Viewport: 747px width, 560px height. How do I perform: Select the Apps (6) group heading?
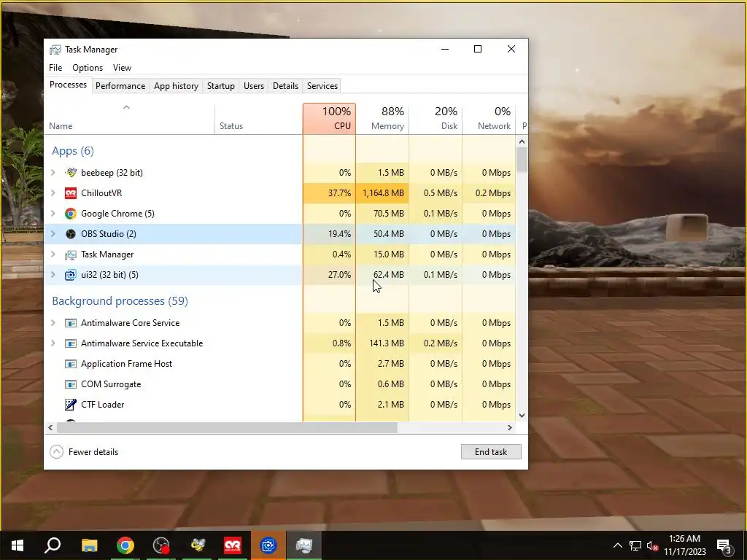click(x=73, y=151)
